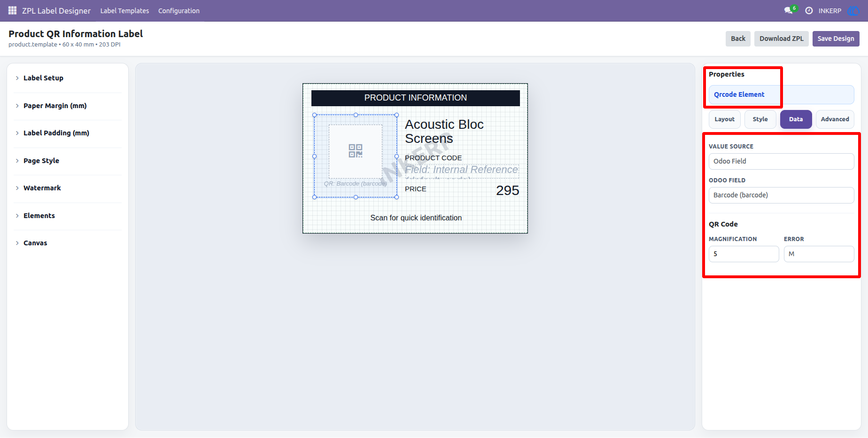Screen dimensions: 868x438
Task: Open the Odoo Field selector
Action: (x=781, y=195)
